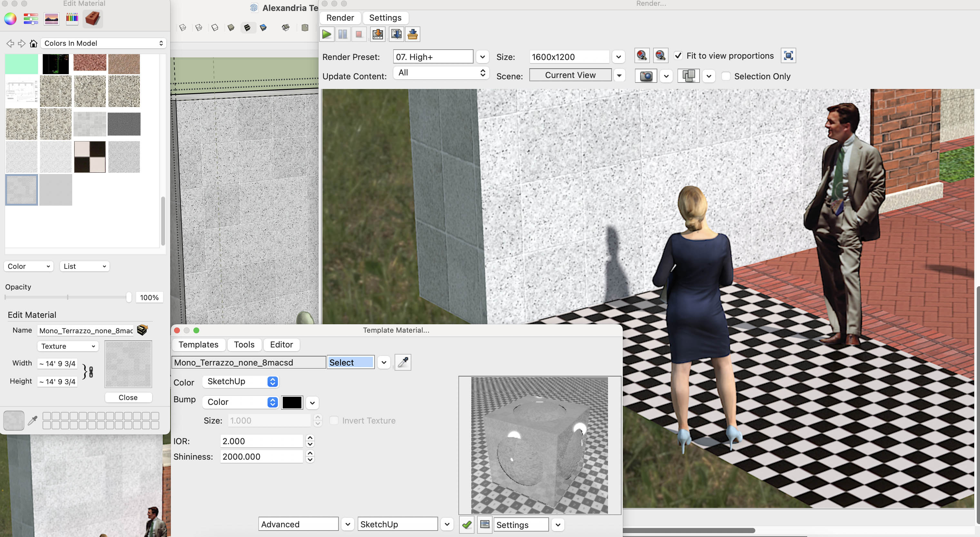The height and width of the screenshot is (537, 980).
Task: Start rendering with the green play button
Action: click(327, 34)
